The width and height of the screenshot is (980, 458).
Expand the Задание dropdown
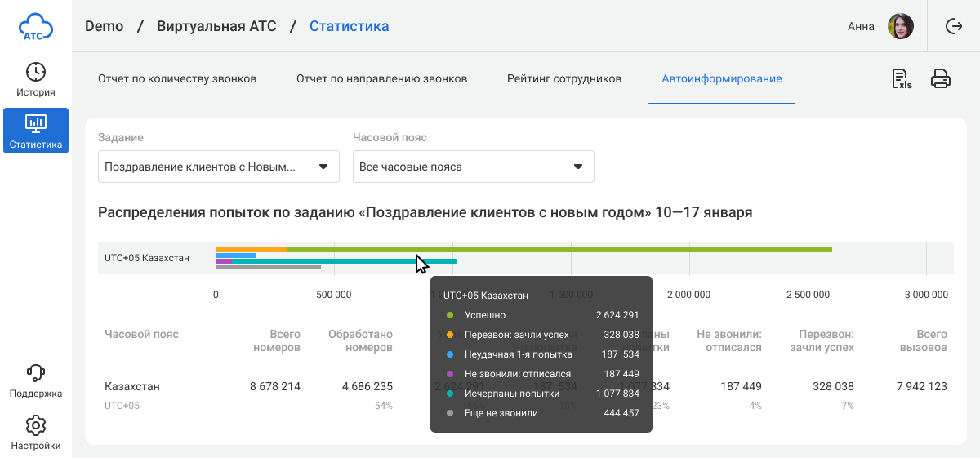218,167
